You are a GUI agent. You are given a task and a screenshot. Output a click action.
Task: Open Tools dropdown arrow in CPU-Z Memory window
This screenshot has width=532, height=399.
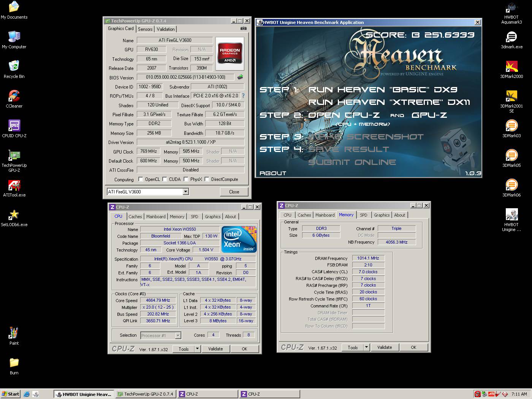[366, 347]
